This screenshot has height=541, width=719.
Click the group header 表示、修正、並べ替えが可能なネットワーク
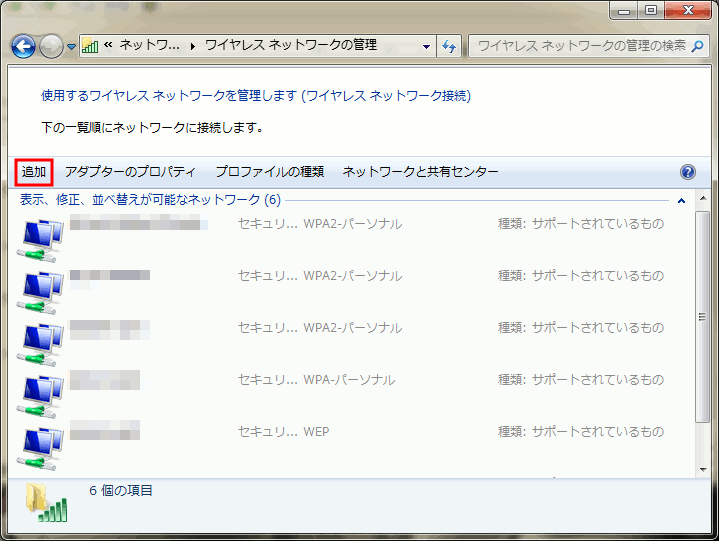tap(150, 200)
